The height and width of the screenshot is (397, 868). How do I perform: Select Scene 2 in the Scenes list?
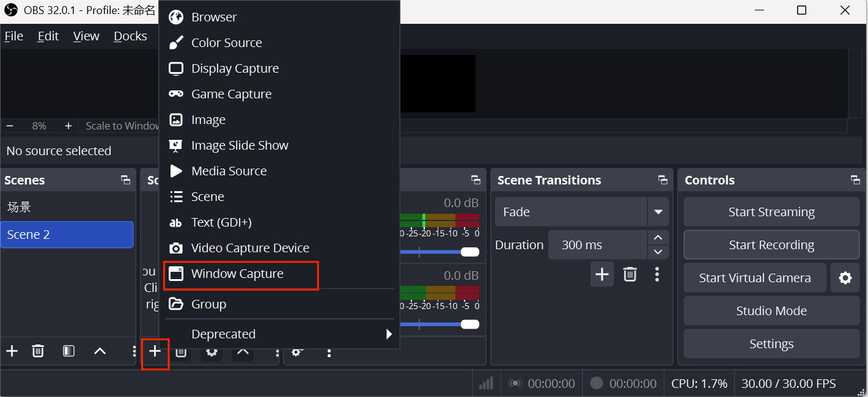[67, 234]
